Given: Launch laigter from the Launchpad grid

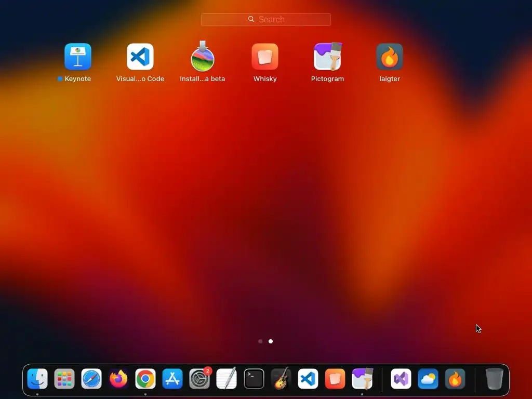Looking at the screenshot, I should click(390, 57).
